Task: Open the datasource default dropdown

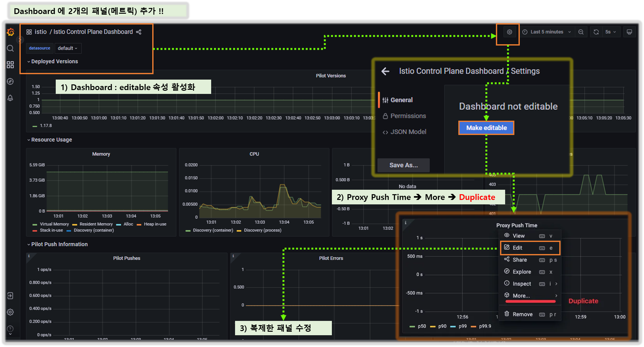Action: 68,48
